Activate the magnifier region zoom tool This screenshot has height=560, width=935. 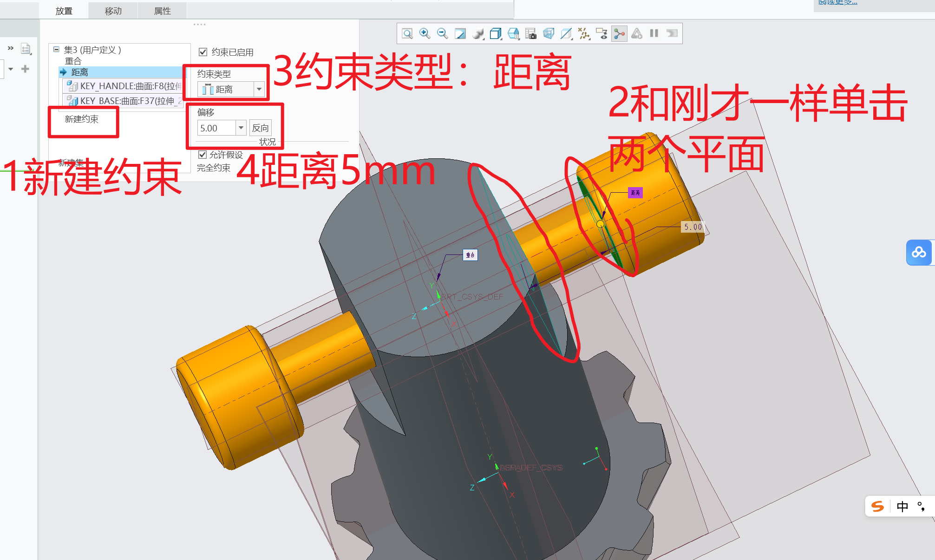pyautogui.click(x=408, y=33)
